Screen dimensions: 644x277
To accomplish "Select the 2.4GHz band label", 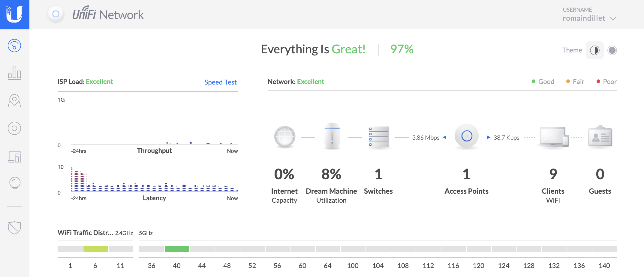I will [124, 233].
